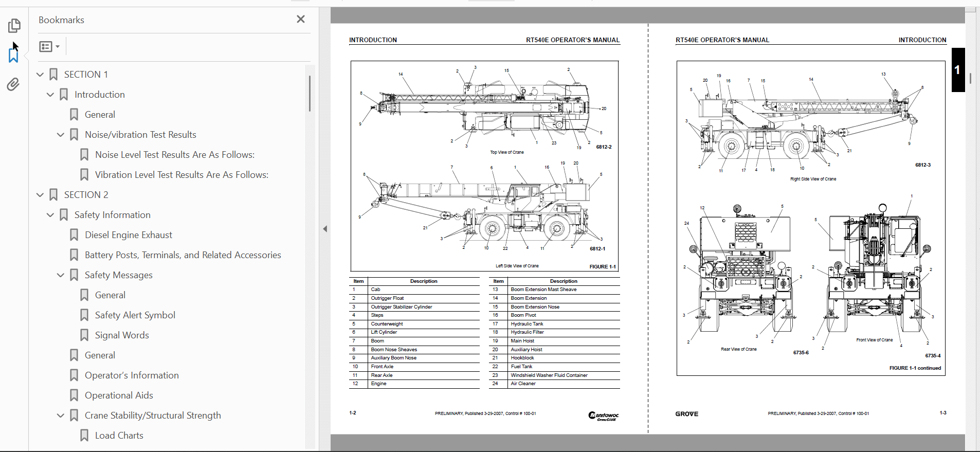Click the Safety Alert Symbol bookmark icon

pos(84,315)
